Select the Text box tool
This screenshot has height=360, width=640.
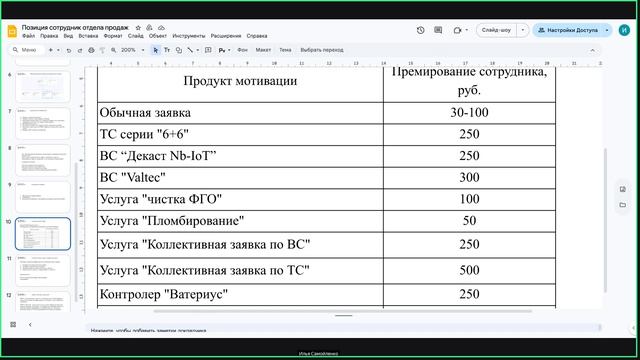click(x=167, y=50)
